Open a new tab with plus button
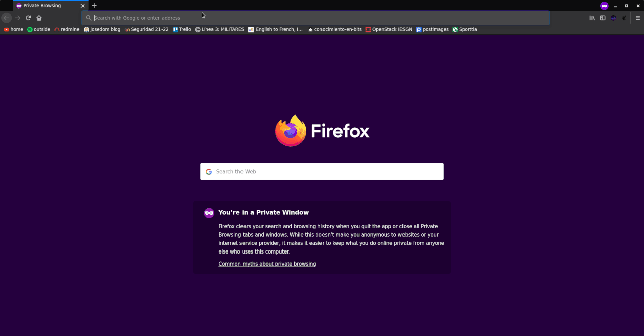Viewport: 644px width, 336px height. click(94, 6)
